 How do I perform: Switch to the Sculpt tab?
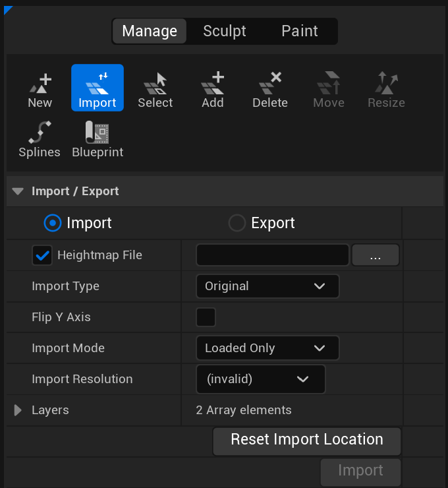pyautogui.click(x=225, y=31)
